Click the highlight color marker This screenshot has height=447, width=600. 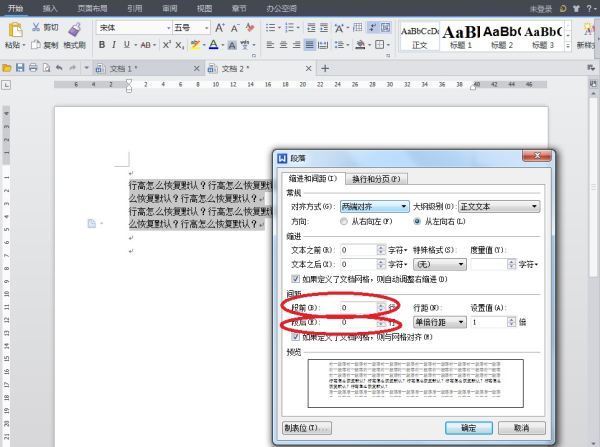pyautogui.click(x=195, y=45)
